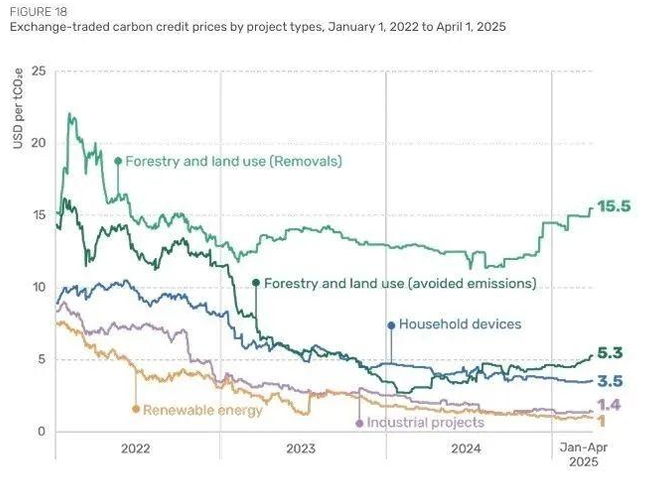The width and height of the screenshot is (654, 483).
Task: Click the avoided emissions label marker dot
Action: tap(256, 283)
